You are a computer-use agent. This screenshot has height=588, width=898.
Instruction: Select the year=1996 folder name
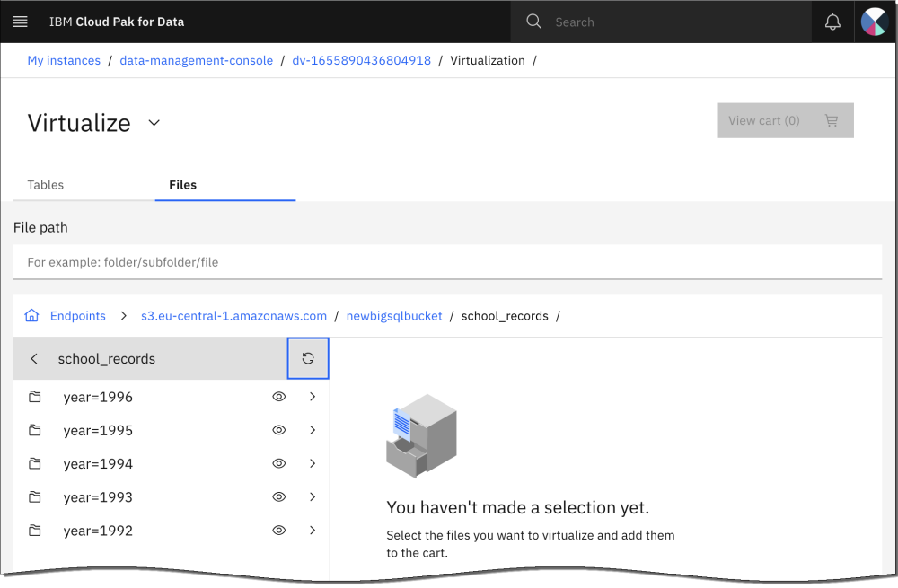98,397
